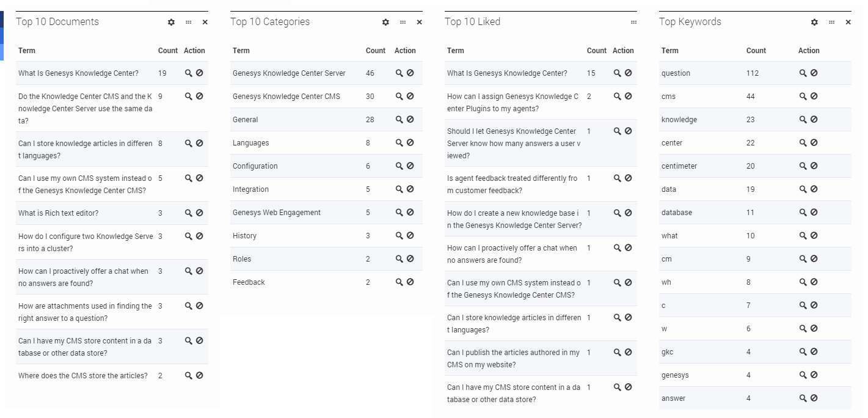Click magnifier for 'What is Rich text editor?'
The image size is (868, 418).
[189, 213]
